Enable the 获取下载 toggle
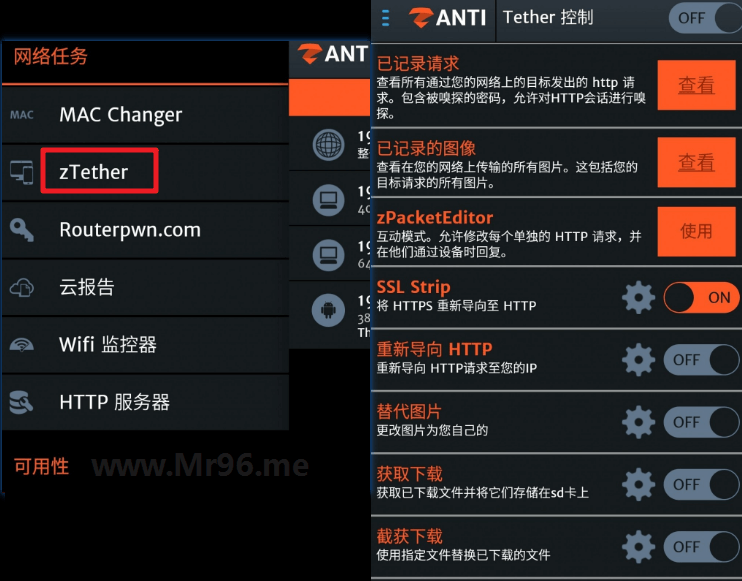 click(702, 484)
